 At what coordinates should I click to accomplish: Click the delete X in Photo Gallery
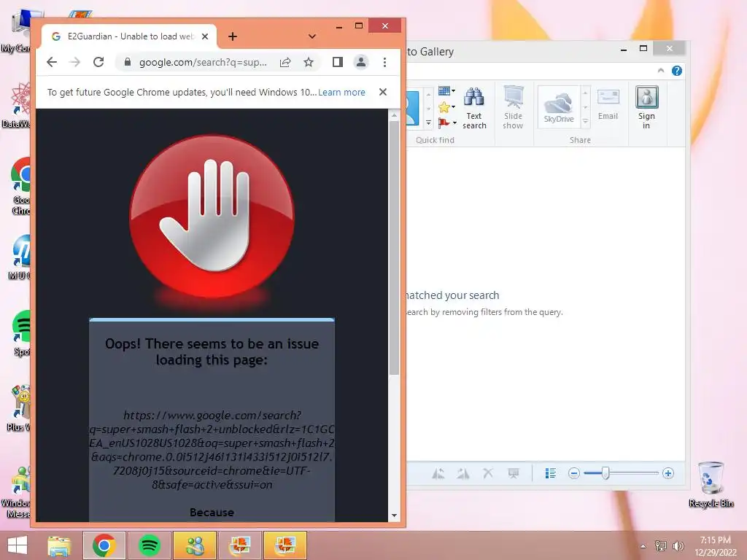(x=488, y=473)
